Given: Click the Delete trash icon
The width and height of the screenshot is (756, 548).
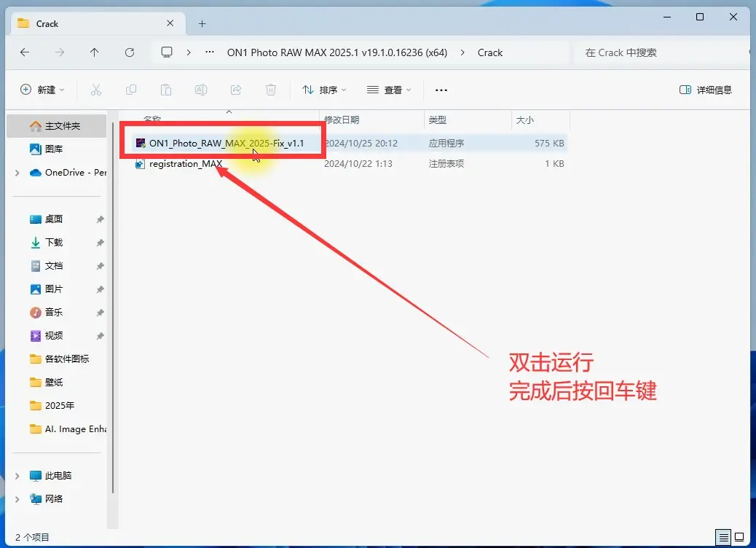Looking at the screenshot, I should [x=271, y=90].
